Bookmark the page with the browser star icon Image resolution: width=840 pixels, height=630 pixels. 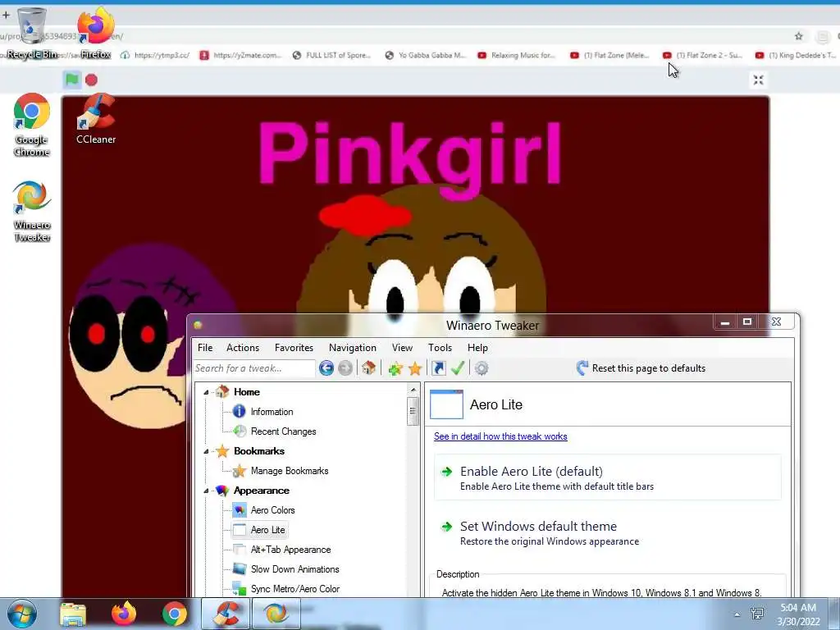799,36
